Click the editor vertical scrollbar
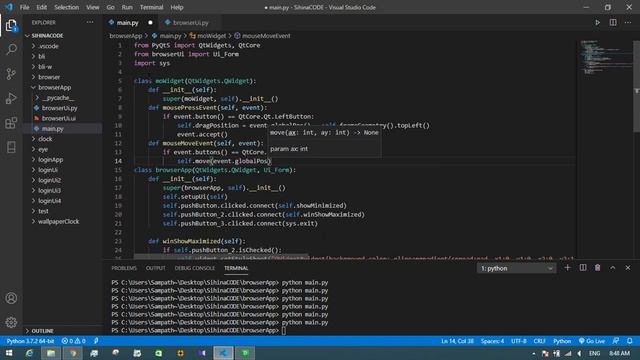Viewport: 640px width, 360px height. (x=636, y=86)
